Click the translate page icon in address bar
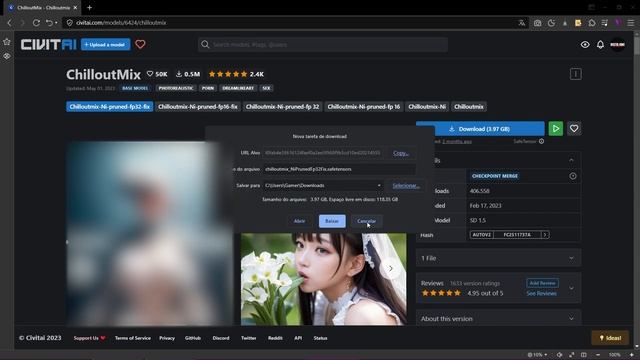 tap(522, 23)
